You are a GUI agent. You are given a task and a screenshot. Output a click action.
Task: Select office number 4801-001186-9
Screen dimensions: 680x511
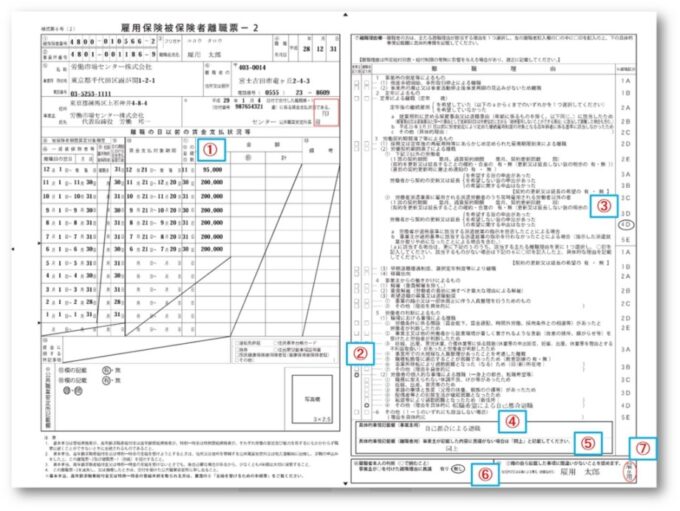pos(113,55)
